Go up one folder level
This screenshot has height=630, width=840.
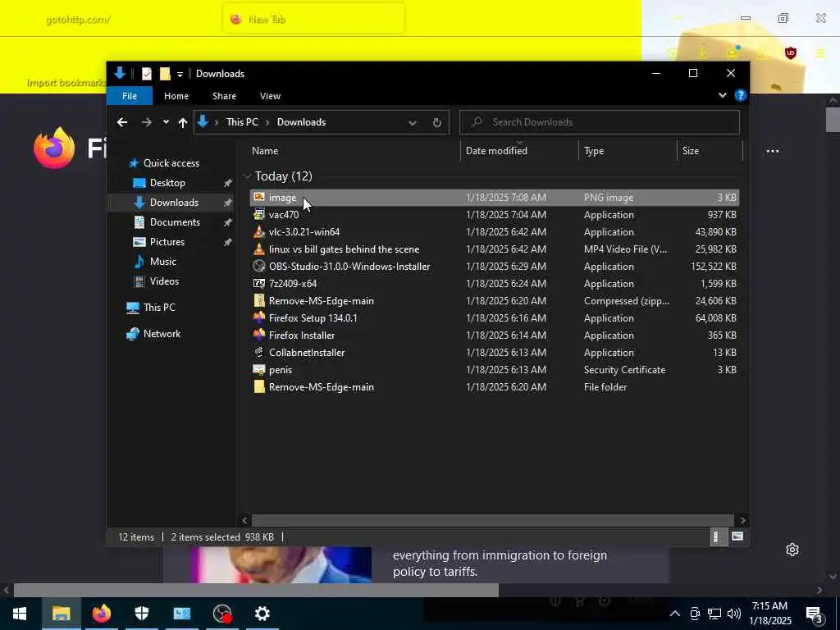click(x=183, y=123)
